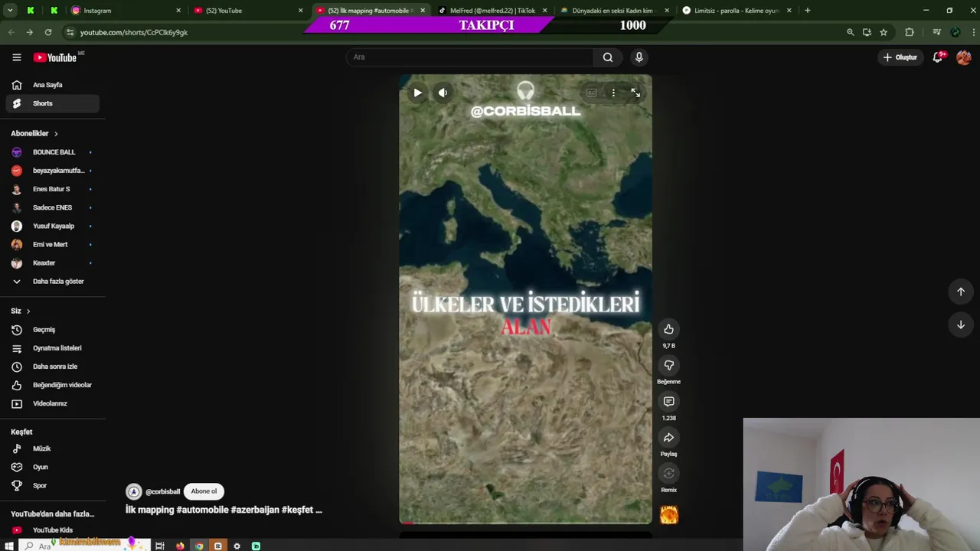
Task: Expand the Siz section chevron
Action: [28, 311]
